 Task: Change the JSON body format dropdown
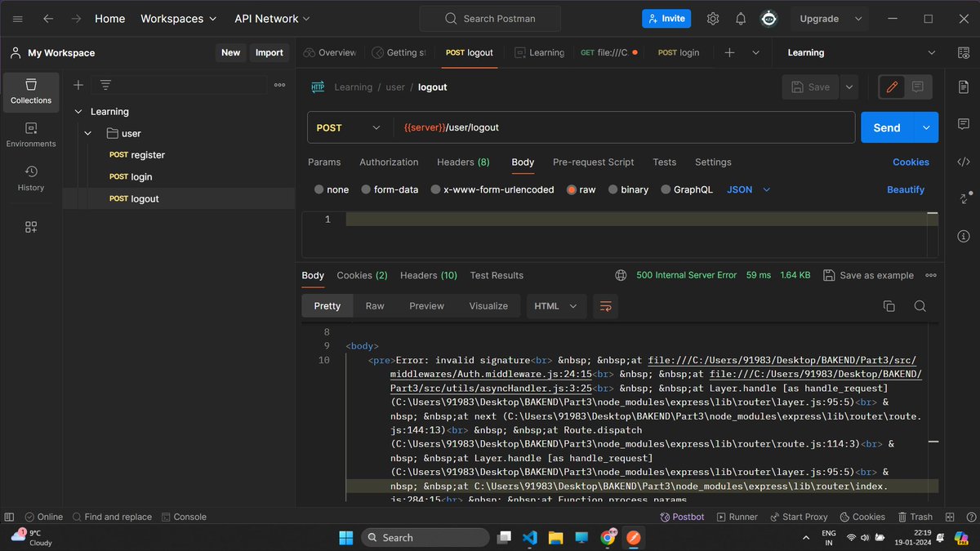(749, 189)
